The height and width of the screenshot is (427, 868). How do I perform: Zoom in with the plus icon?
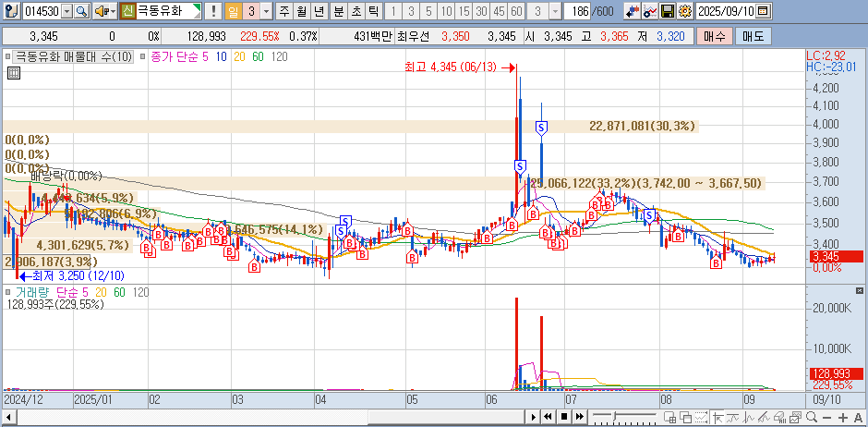tap(843, 418)
